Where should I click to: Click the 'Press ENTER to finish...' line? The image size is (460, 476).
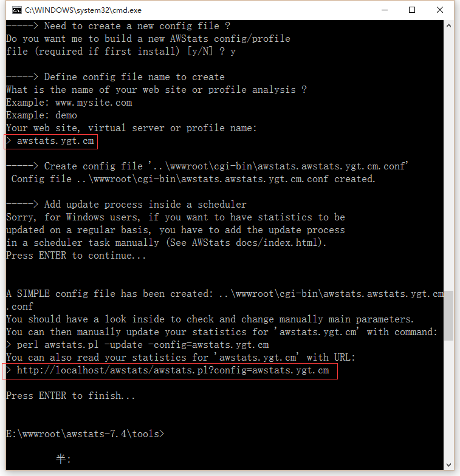70,396
